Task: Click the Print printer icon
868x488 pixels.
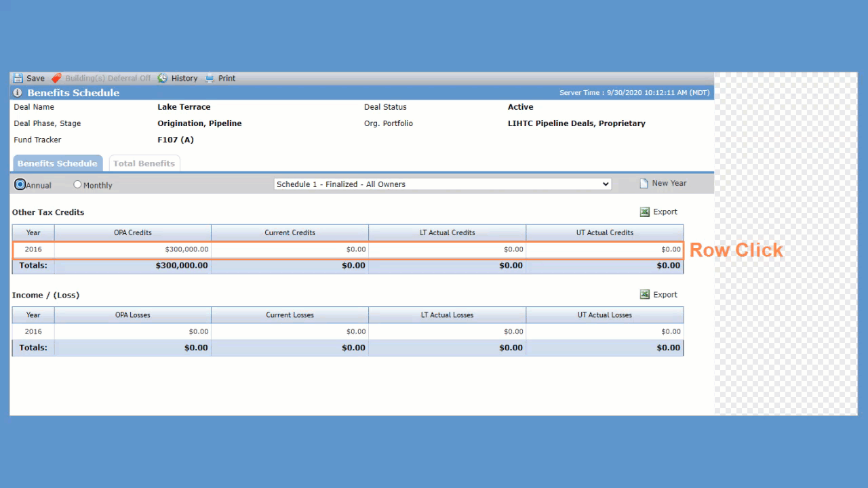Action: pyautogui.click(x=210, y=78)
